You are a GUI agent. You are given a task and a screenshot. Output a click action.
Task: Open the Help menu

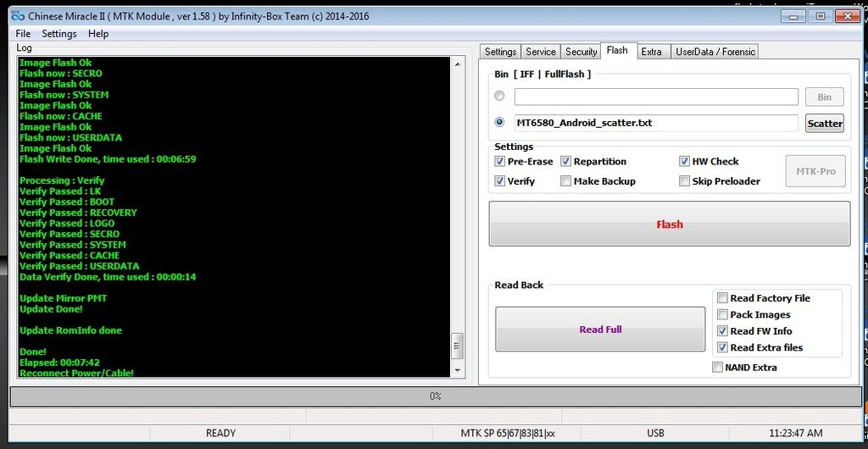coord(98,33)
